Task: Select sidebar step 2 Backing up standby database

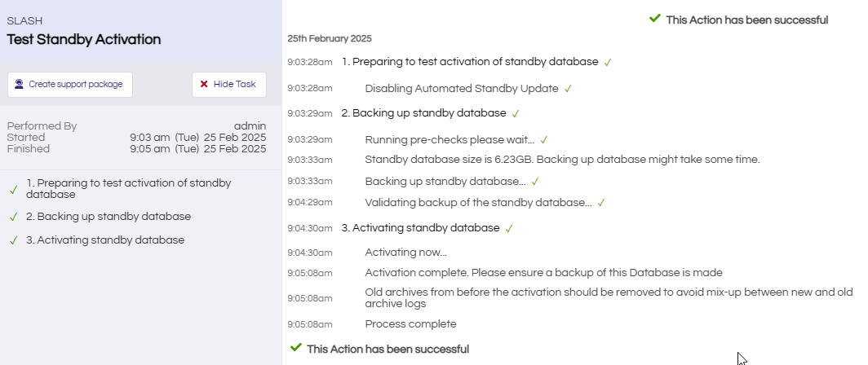Action: pos(108,216)
